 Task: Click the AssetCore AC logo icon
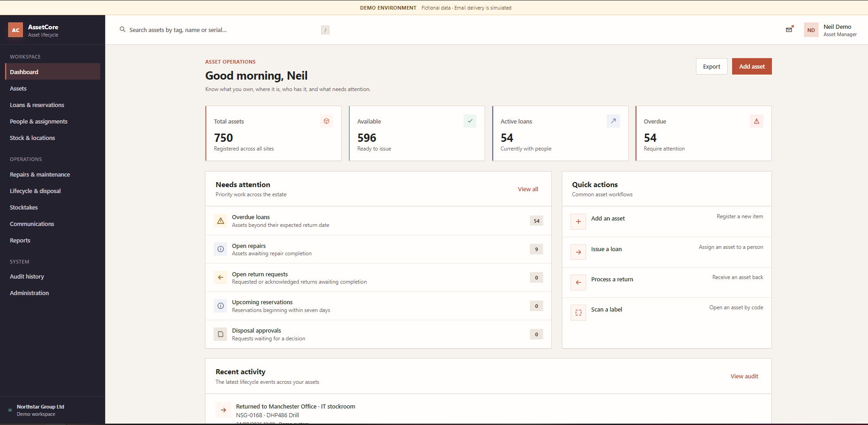point(16,30)
